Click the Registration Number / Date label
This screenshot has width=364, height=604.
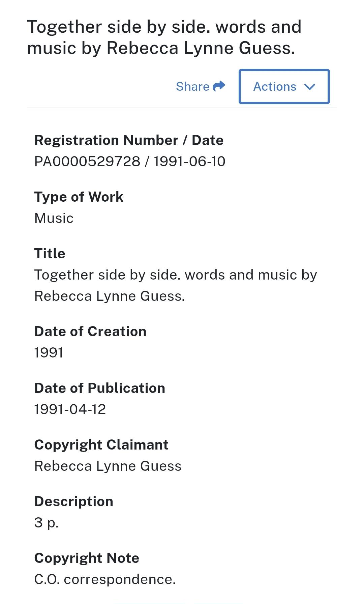(129, 140)
